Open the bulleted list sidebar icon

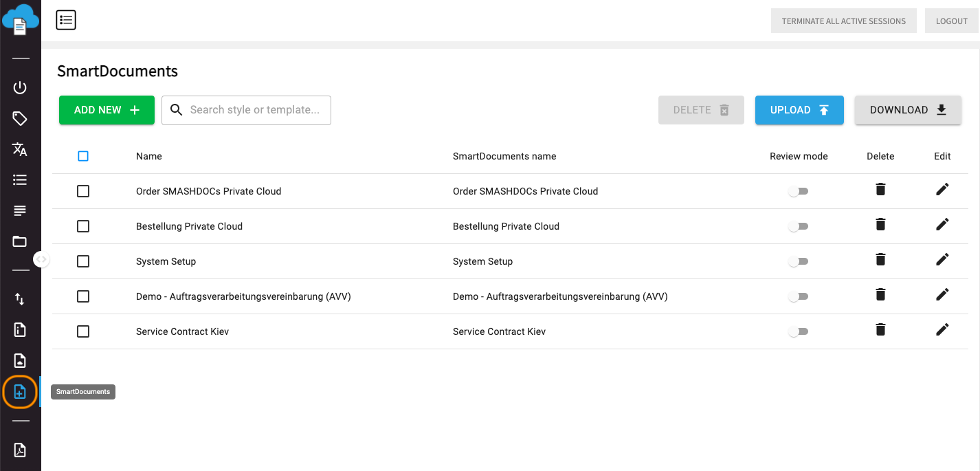pos(20,180)
